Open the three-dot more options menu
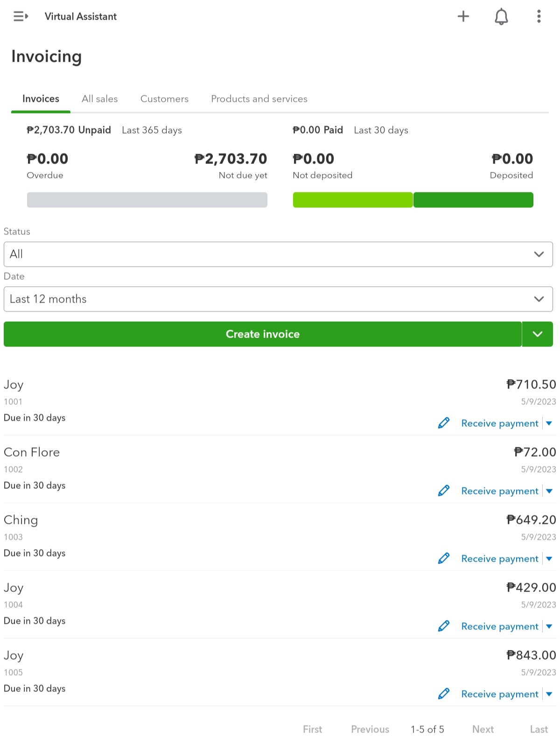The width and height of the screenshot is (560, 747). pyautogui.click(x=539, y=16)
